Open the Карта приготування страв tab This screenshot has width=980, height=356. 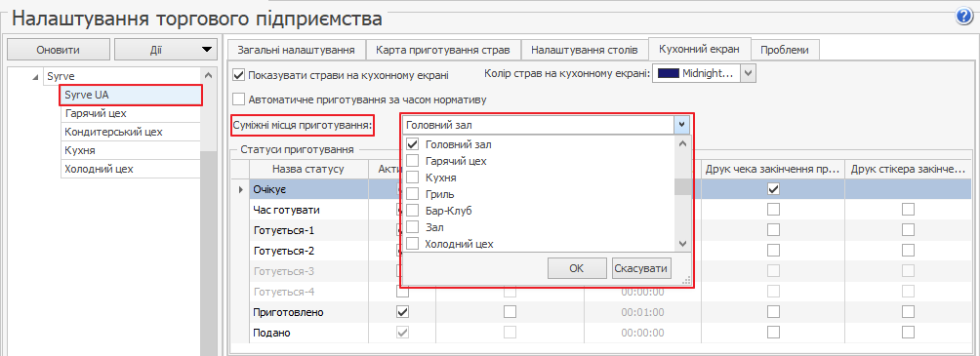pyautogui.click(x=443, y=50)
